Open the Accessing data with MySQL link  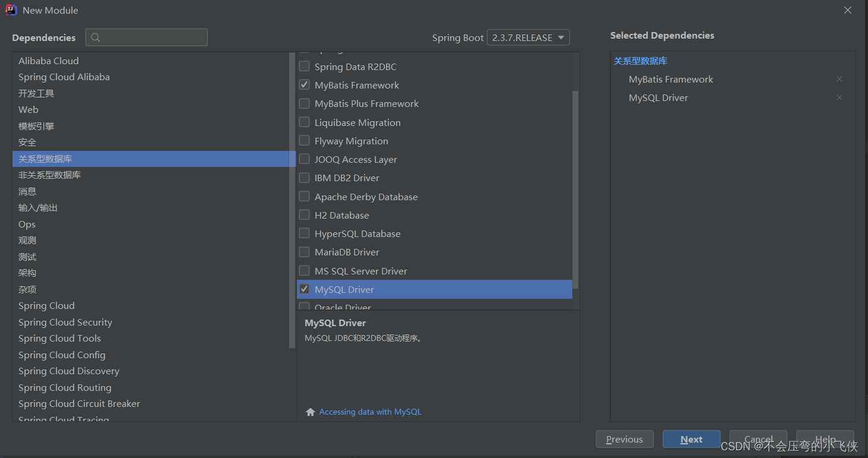pos(370,412)
